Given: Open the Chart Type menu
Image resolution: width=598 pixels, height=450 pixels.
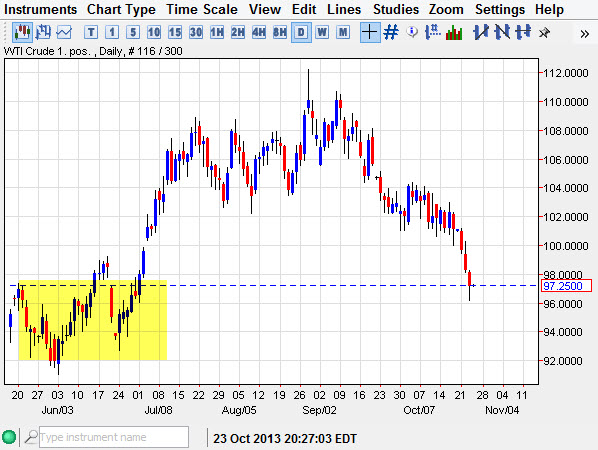Looking at the screenshot, I should (x=121, y=9).
